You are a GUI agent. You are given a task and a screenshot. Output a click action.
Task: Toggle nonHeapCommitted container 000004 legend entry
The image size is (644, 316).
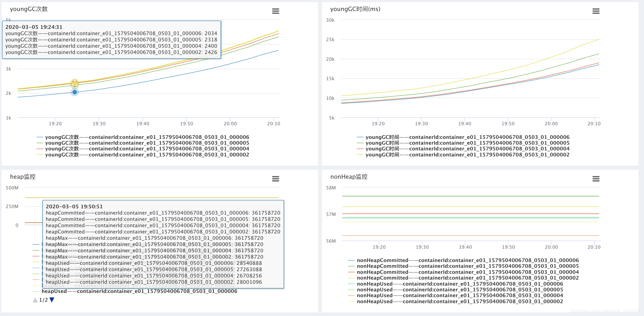coord(463,272)
